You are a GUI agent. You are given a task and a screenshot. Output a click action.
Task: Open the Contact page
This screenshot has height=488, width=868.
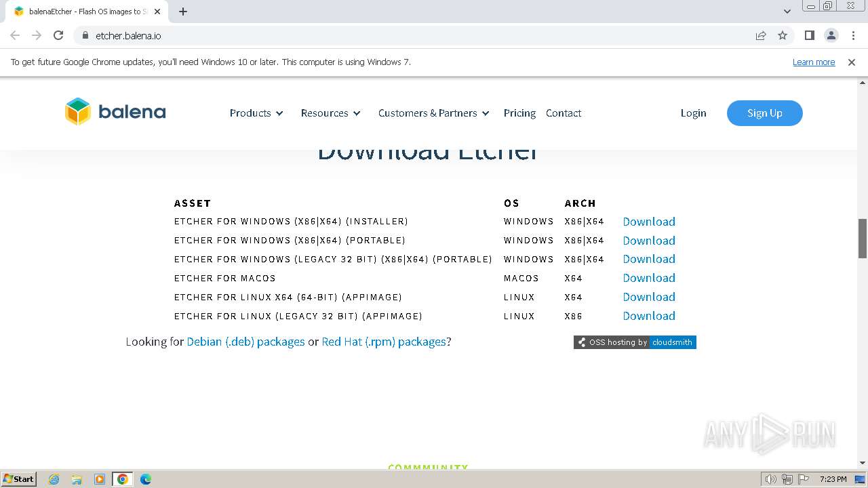[564, 113]
